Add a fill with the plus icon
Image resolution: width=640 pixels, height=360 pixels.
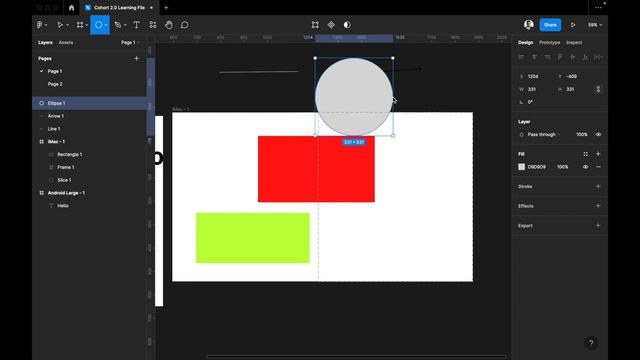point(598,154)
